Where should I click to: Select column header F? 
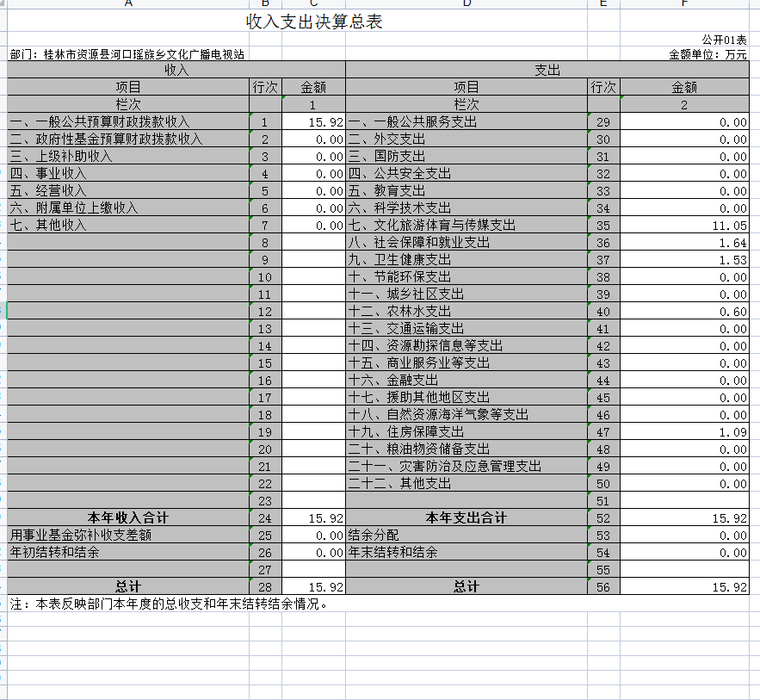(684, 4)
